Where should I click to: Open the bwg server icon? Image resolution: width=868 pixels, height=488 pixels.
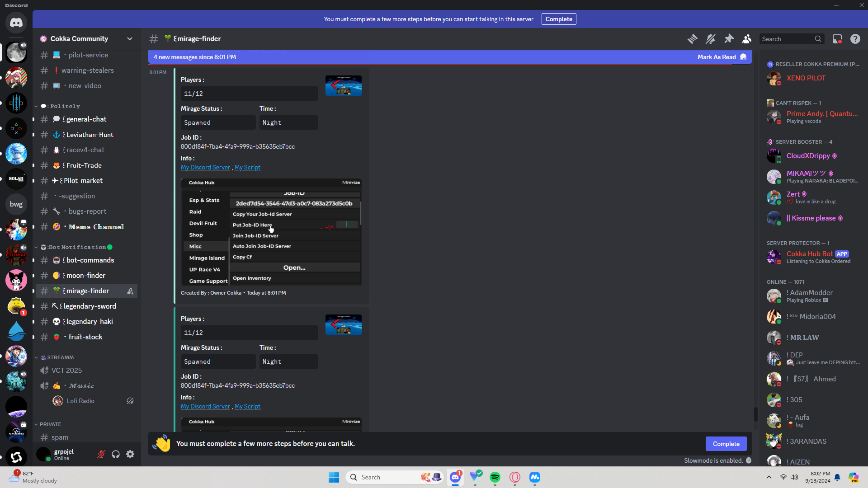[x=16, y=204]
